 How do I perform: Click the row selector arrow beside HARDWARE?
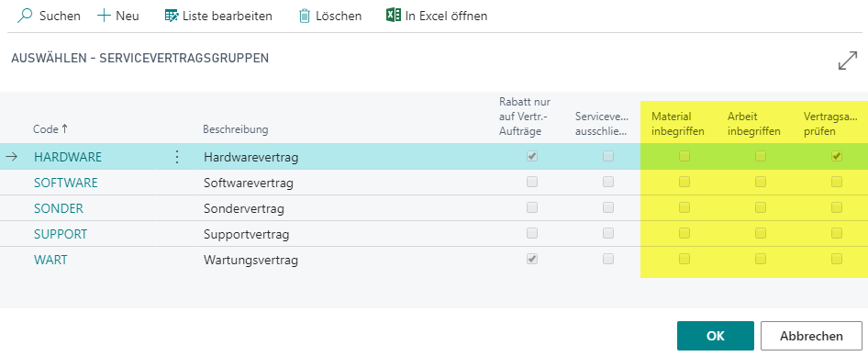click(x=12, y=157)
